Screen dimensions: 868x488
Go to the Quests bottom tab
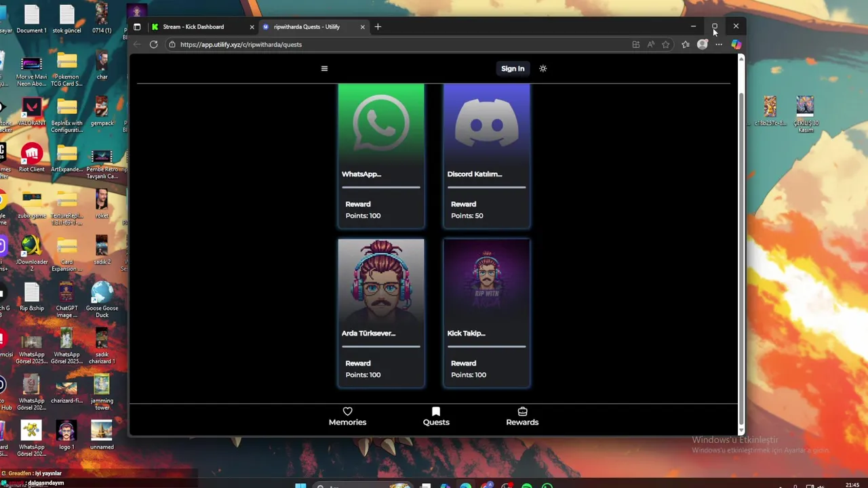[436, 417]
